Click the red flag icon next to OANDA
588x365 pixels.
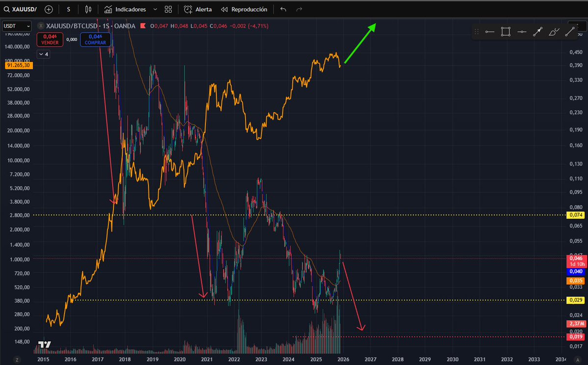(143, 26)
